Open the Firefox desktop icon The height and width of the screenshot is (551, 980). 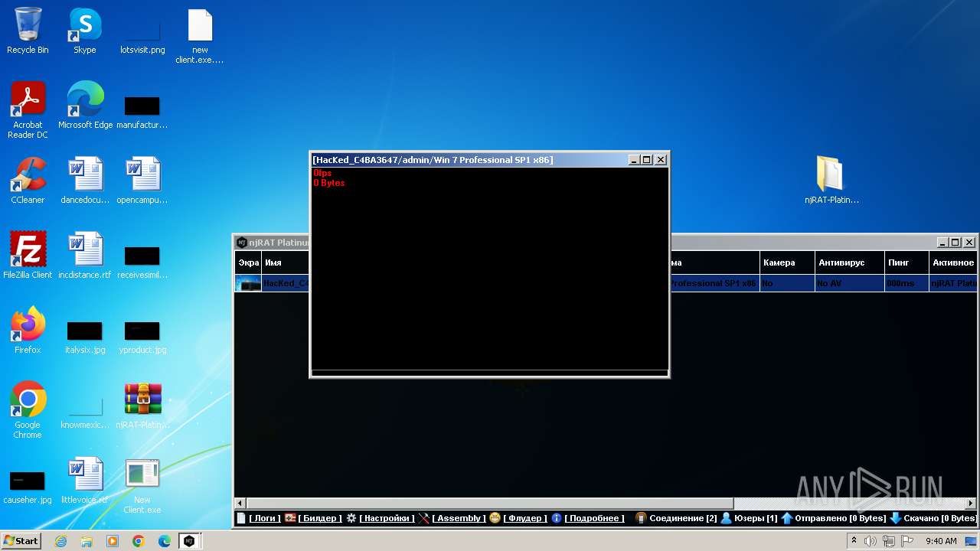click(28, 331)
